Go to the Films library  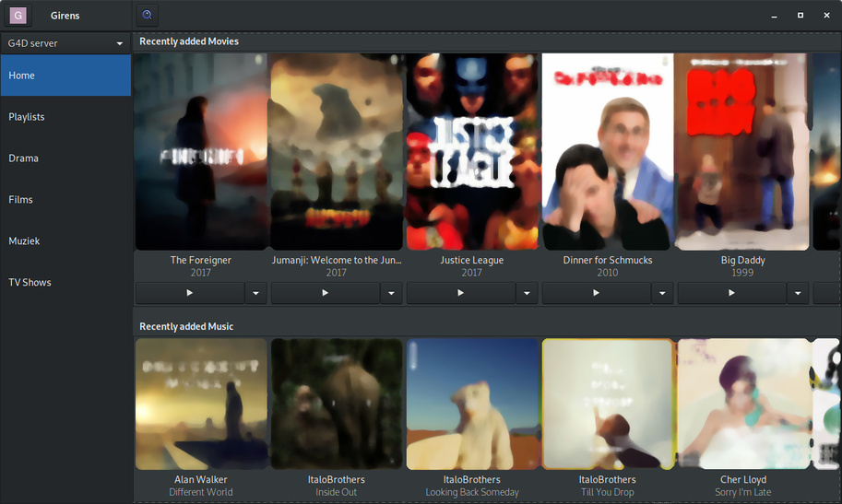tap(65, 199)
